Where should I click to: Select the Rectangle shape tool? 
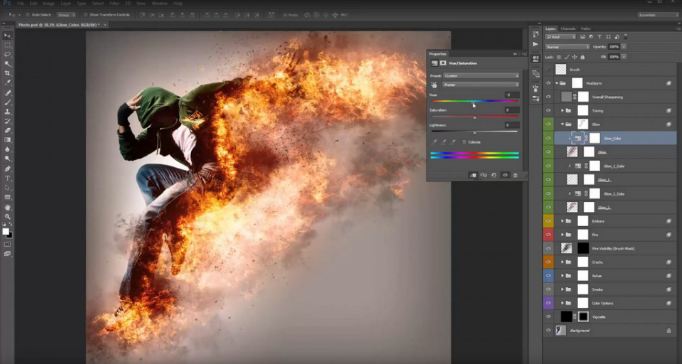tap(7, 197)
